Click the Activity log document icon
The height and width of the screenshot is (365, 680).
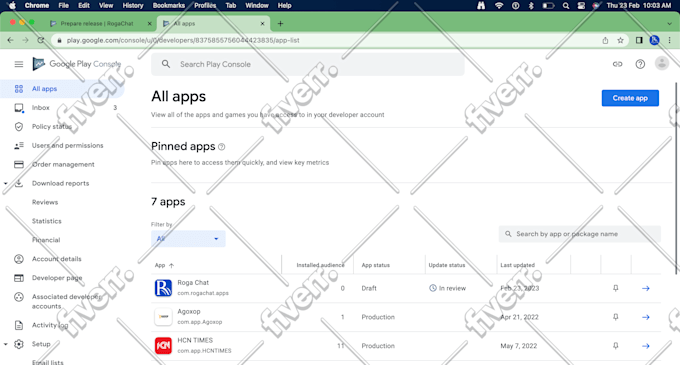(x=19, y=325)
